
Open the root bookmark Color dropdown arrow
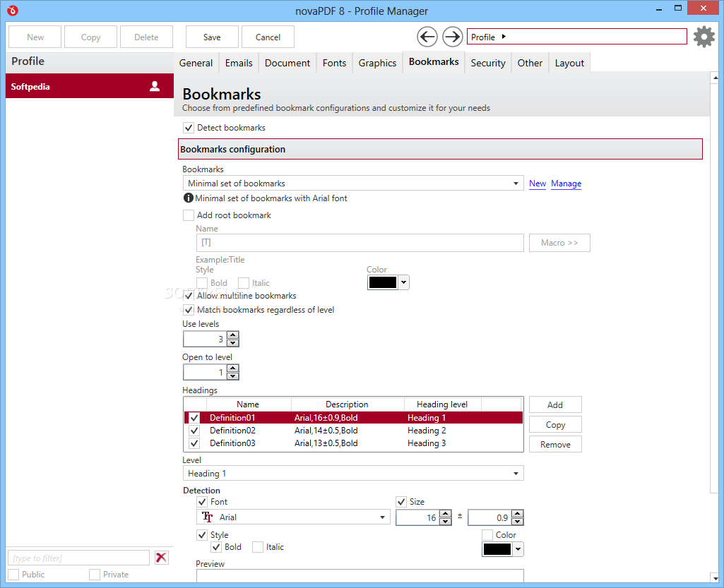point(403,282)
